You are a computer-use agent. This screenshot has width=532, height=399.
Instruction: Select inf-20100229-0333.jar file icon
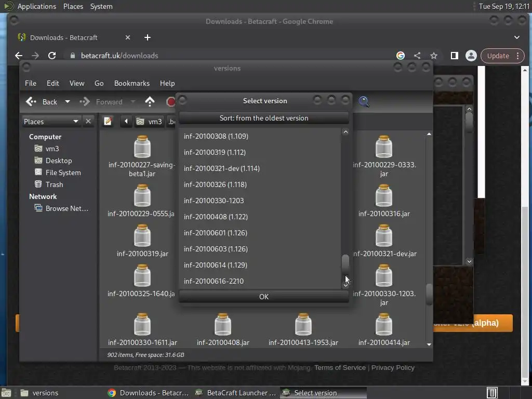[384, 147]
